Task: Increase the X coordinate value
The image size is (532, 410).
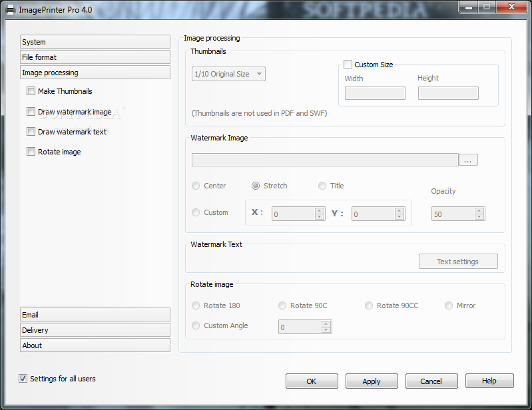Action: click(320, 210)
